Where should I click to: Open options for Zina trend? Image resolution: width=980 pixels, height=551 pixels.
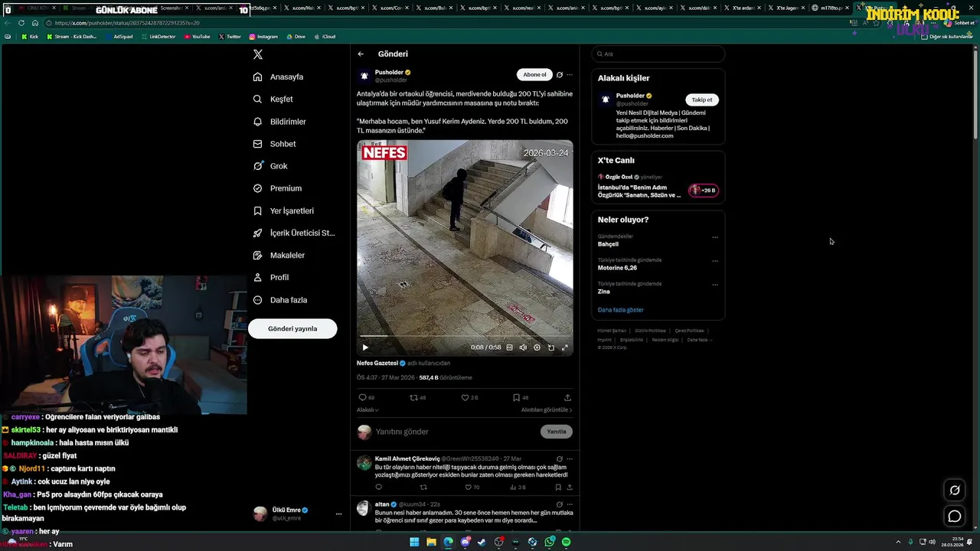[715, 285]
